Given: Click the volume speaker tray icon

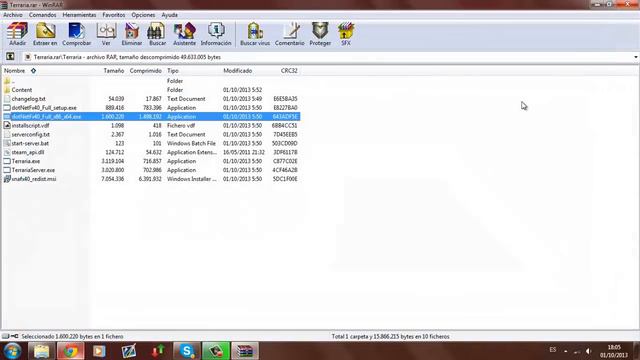Looking at the screenshot, I should click(x=588, y=351).
